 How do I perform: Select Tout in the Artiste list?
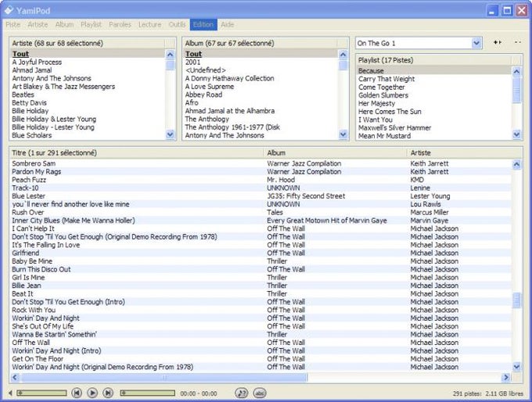[x=88, y=54]
